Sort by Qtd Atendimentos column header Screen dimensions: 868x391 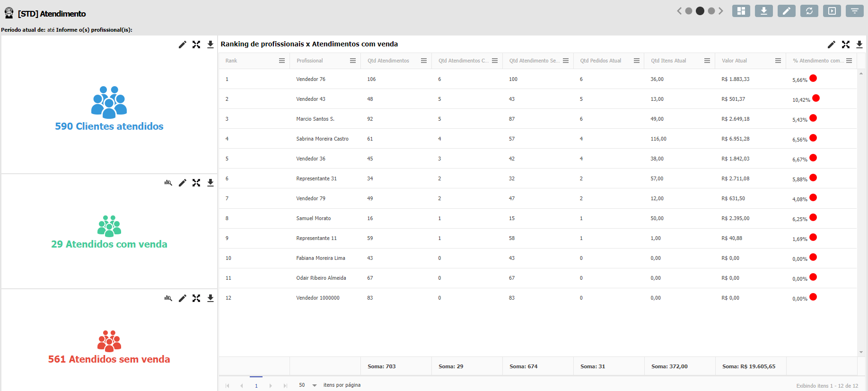(388, 61)
